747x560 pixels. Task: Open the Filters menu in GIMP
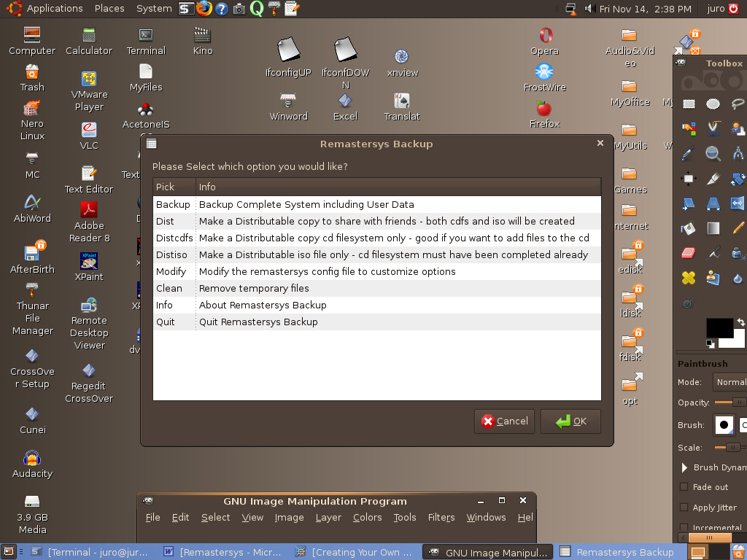pyautogui.click(x=441, y=518)
